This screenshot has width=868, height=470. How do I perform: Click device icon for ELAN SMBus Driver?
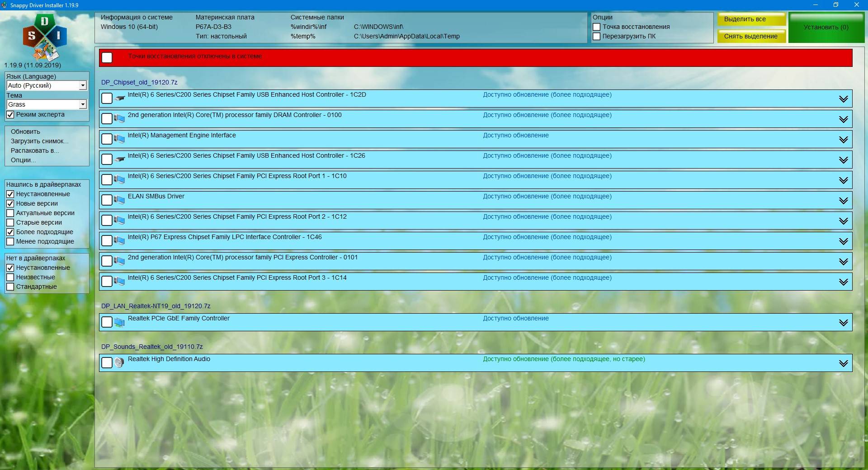point(119,200)
